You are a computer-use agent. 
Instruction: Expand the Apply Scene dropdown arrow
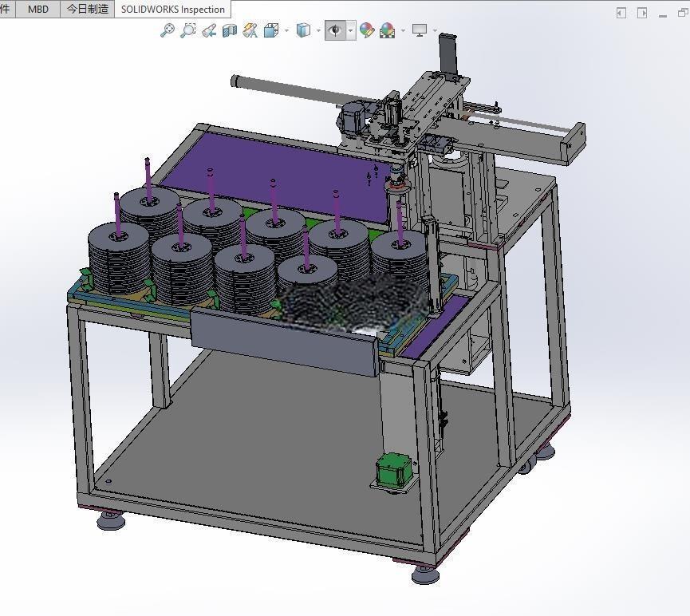pos(403,31)
